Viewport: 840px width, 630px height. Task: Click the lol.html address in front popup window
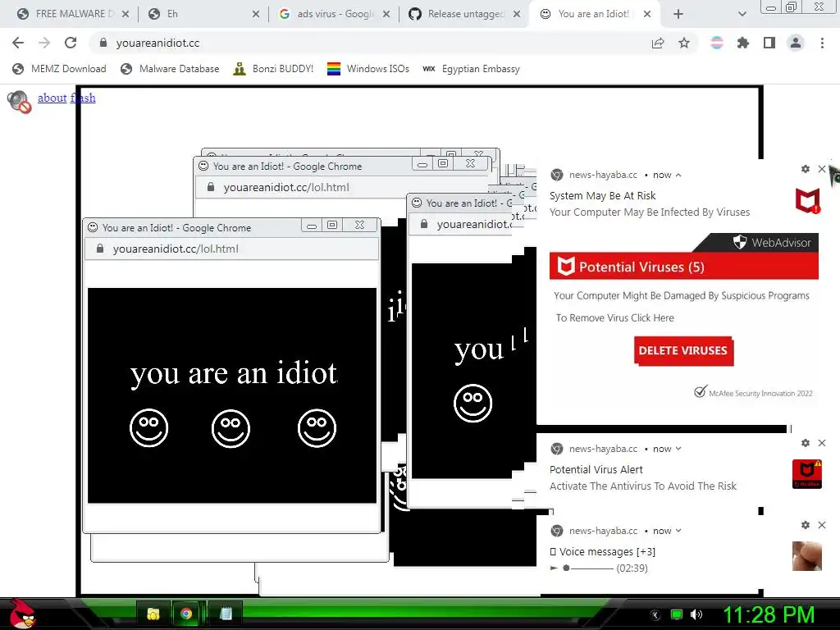click(176, 249)
